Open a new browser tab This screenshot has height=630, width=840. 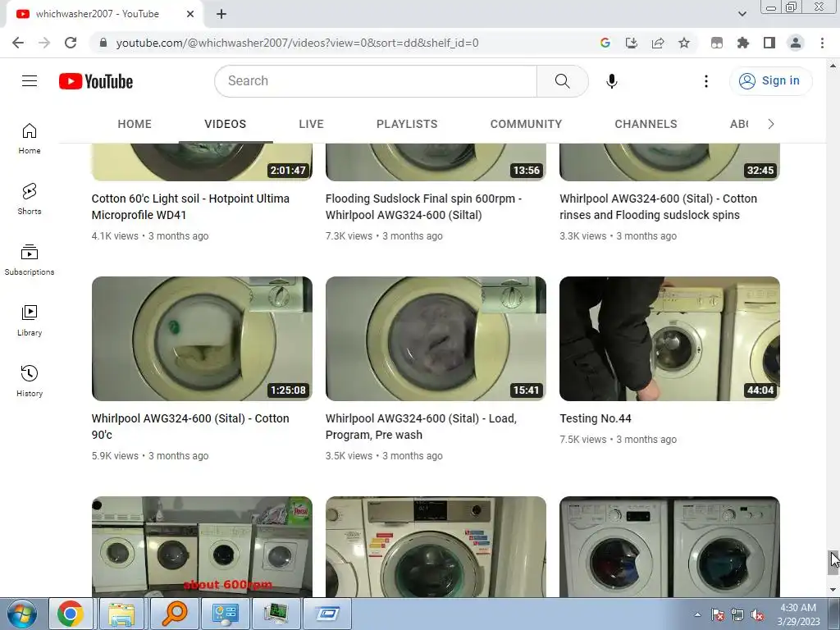[x=221, y=15]
